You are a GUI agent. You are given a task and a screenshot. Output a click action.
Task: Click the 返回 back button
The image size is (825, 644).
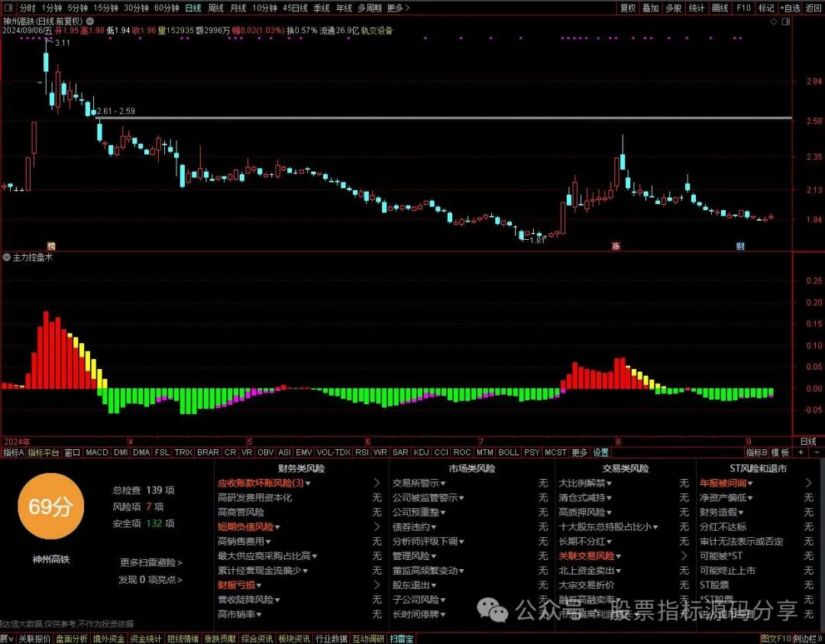tap(813, 8)
